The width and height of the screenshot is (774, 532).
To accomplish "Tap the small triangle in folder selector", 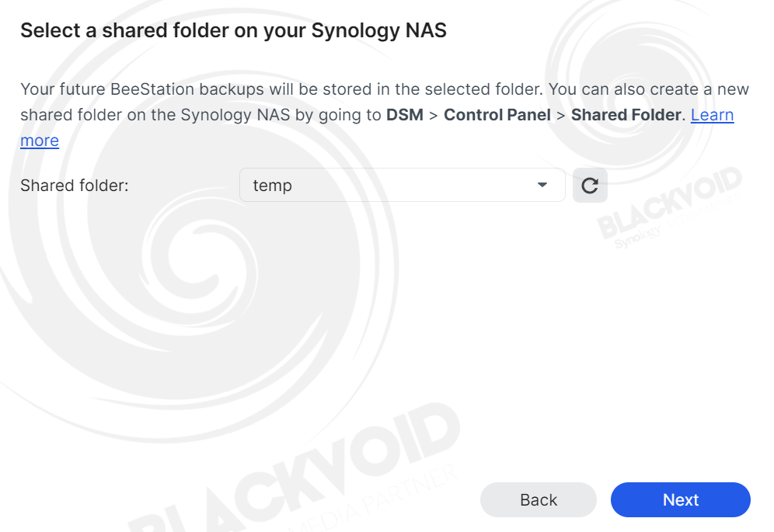I will click(542, 185).
